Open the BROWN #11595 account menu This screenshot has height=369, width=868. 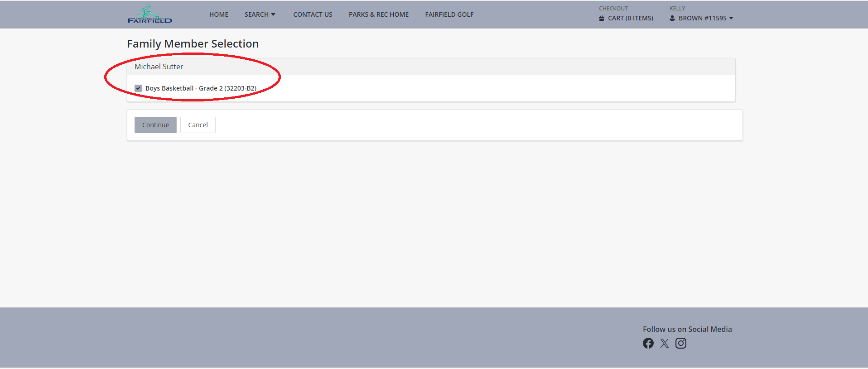click(702, 18)
